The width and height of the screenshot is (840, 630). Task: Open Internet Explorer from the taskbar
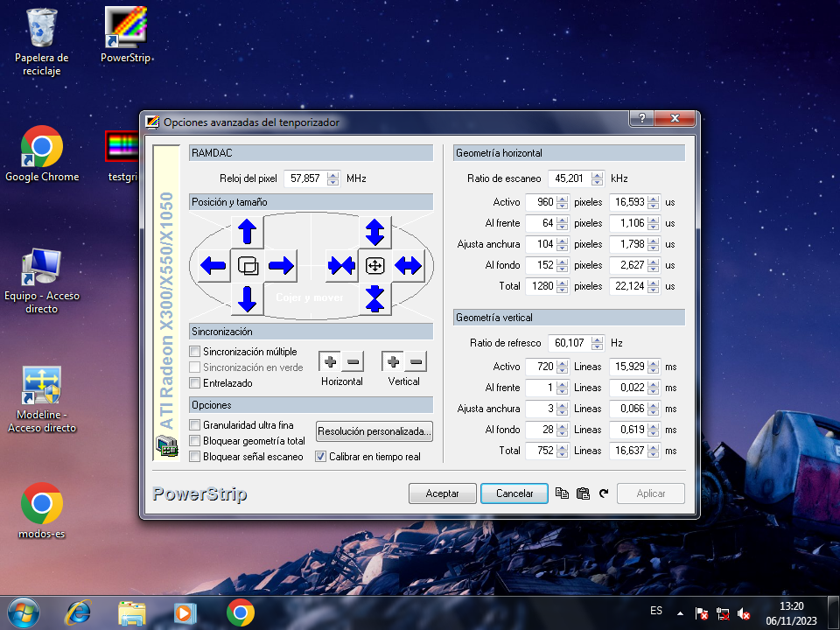coord(78,612)
